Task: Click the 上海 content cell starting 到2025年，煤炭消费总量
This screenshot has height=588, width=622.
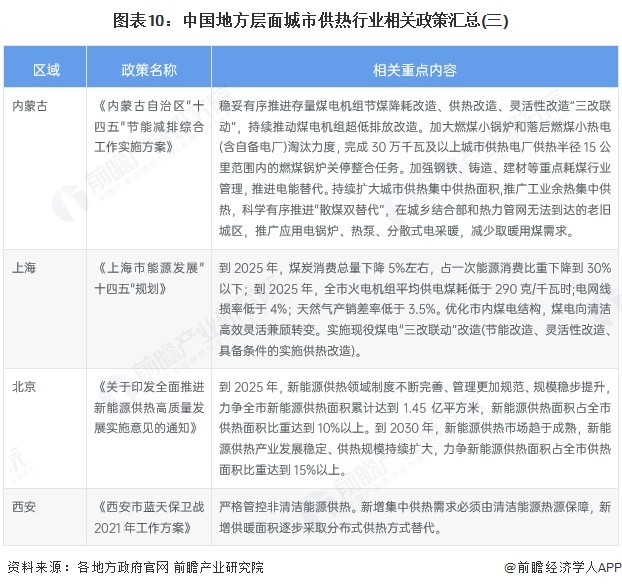Action: point(415,309)
